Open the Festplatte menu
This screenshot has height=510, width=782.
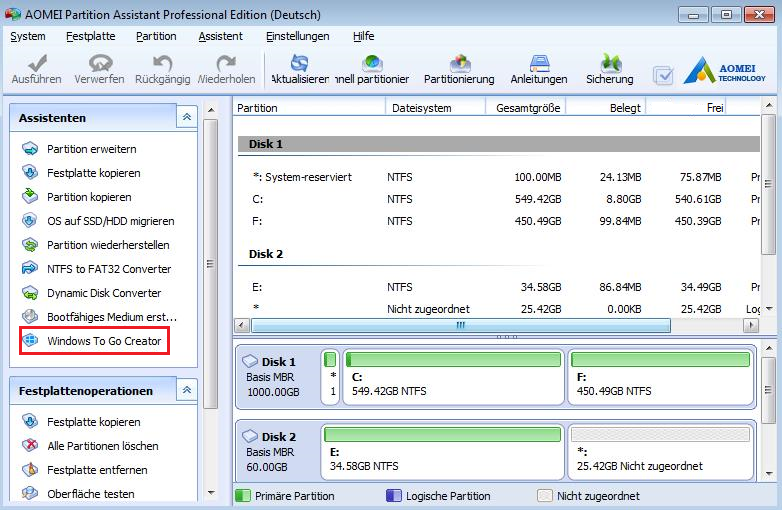click(91, 36)
